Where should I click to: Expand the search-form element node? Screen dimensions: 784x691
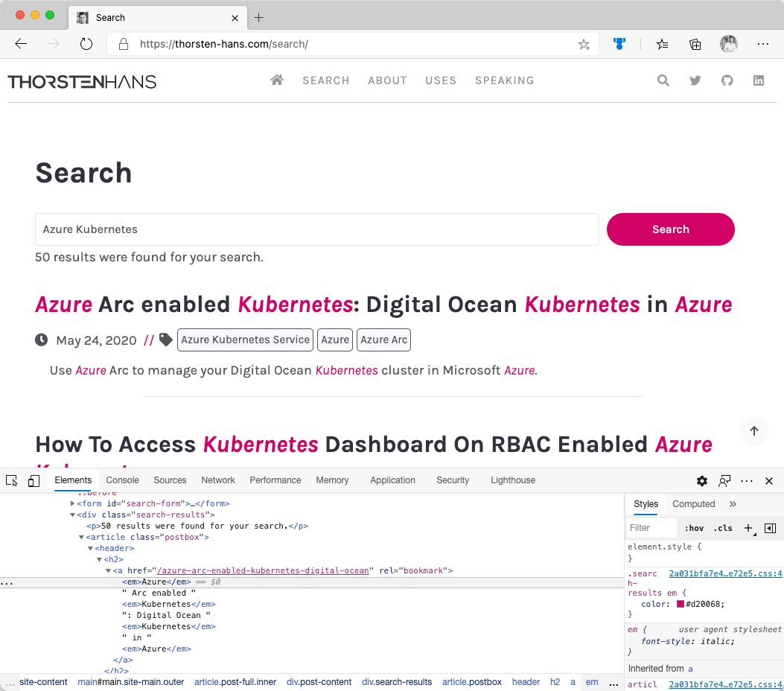[73, 503]
